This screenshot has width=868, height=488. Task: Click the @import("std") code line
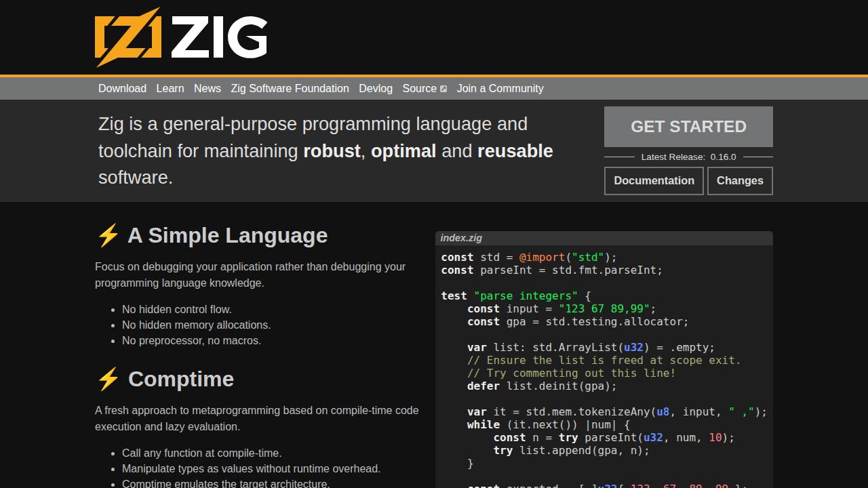coord(529,258)
